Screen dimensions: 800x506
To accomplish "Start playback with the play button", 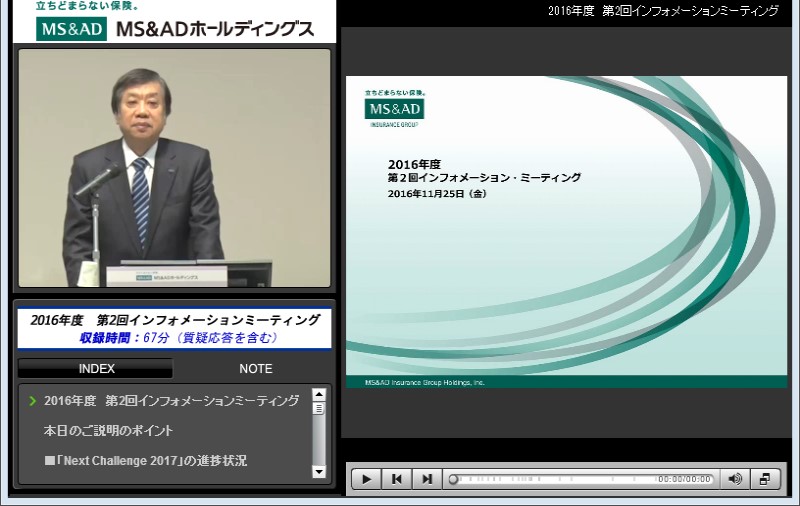I will coord(366,479).
